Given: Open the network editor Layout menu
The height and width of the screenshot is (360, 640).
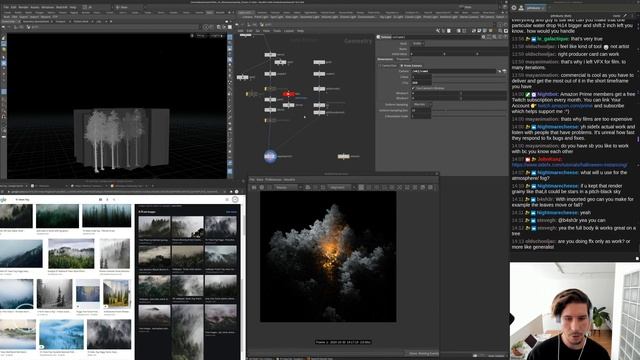Looking at the screenshot, I should (289, 31).
